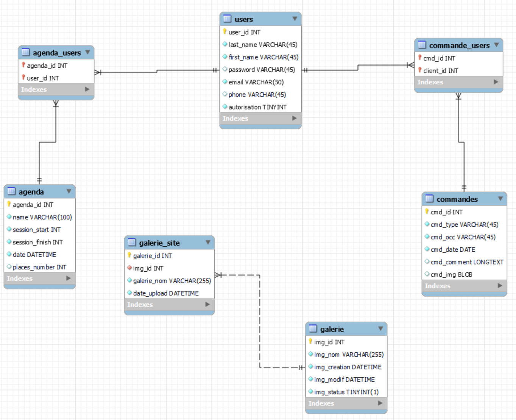
Task: Click primary key icon of user_id INT
Action: pos(225,32)
